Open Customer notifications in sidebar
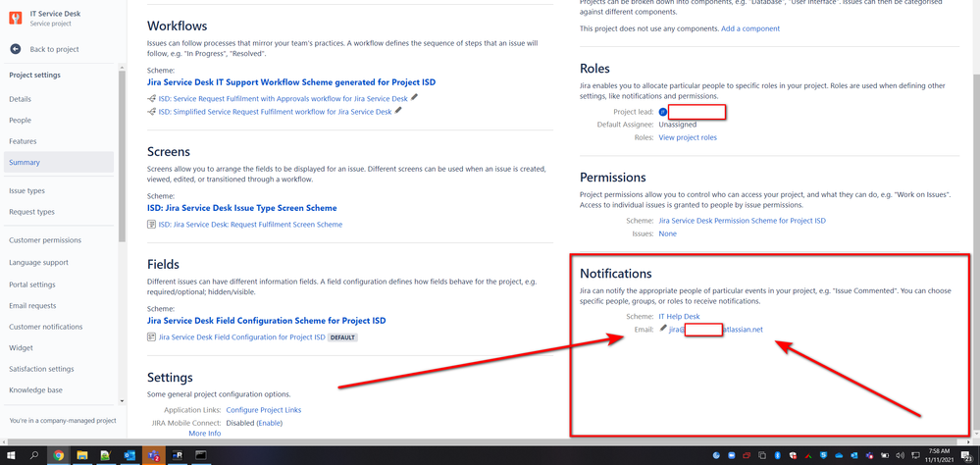 pyautogui.click(x=46, y=327)
